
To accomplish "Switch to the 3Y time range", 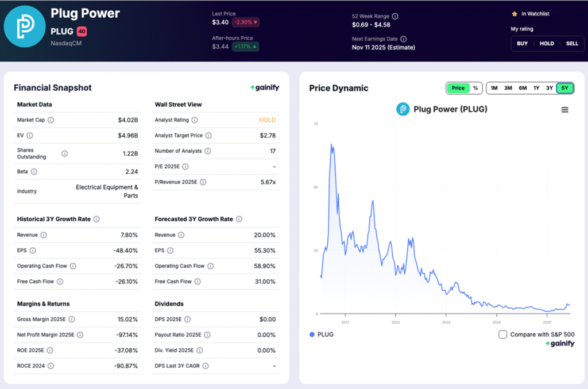I will (550, 88).
